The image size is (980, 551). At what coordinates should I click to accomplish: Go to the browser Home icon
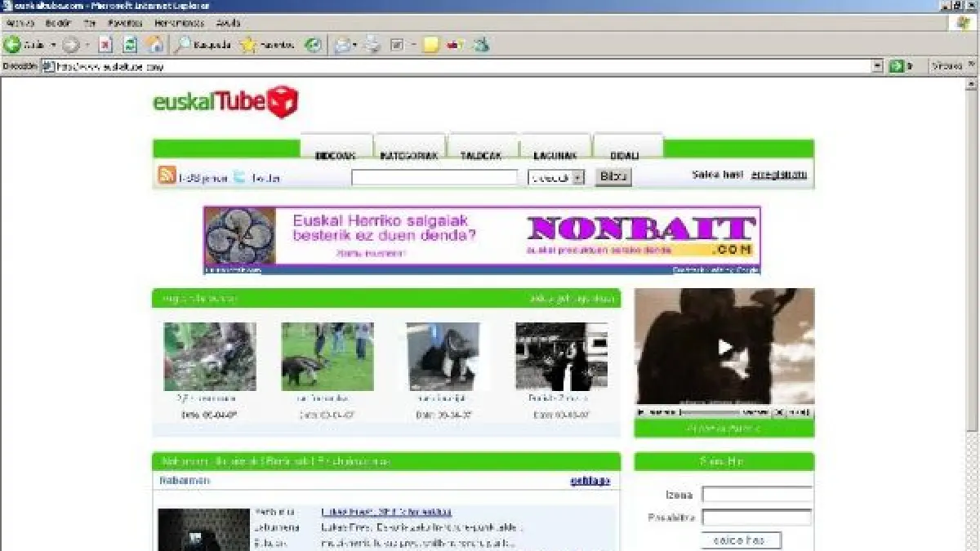coord(154,45)
